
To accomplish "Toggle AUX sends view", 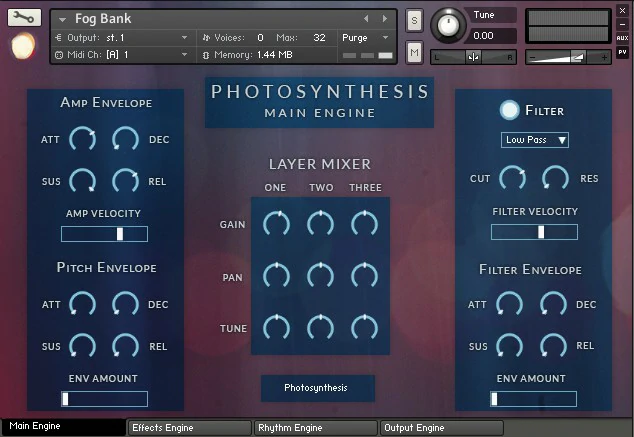I will pyautogui.click(x=622, y=38).
